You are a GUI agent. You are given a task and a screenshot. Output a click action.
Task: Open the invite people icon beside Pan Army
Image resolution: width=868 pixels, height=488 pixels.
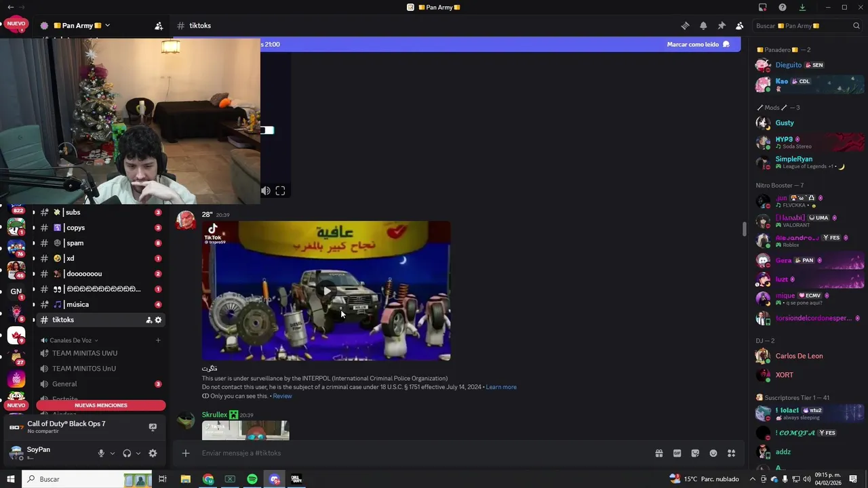(x=159, y=26)
